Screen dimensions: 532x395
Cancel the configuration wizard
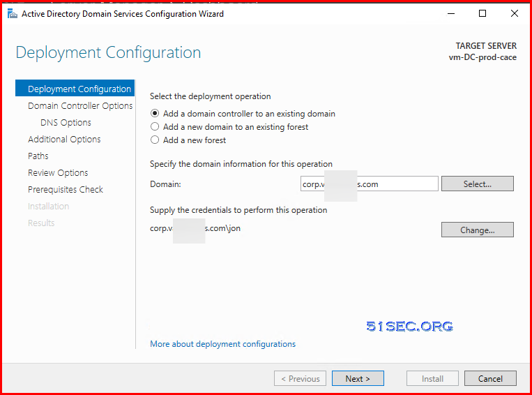click(490, 378)
